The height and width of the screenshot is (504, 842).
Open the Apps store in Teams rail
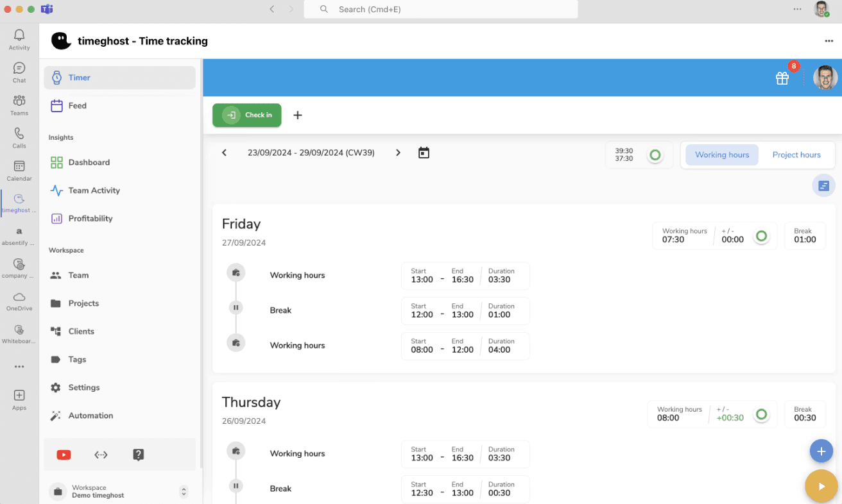pyautogui.click(x=19, y=399)
